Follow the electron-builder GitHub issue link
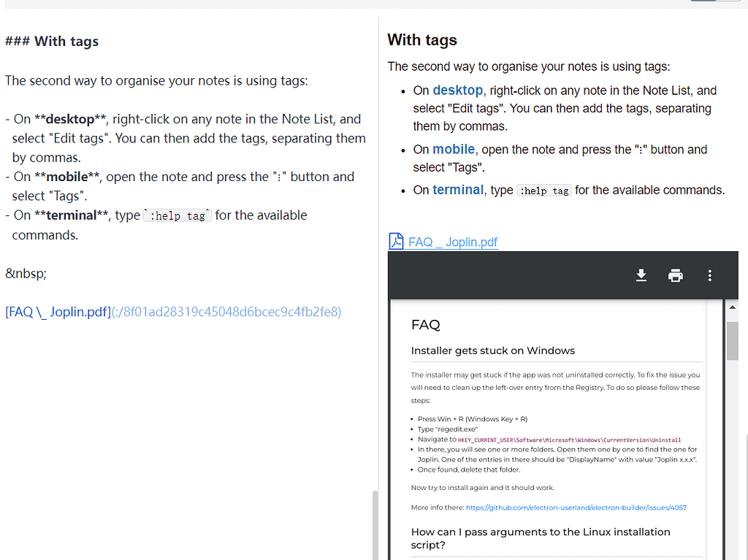The height and width of the screenshot is (560, 748). (x=575, y=507)
